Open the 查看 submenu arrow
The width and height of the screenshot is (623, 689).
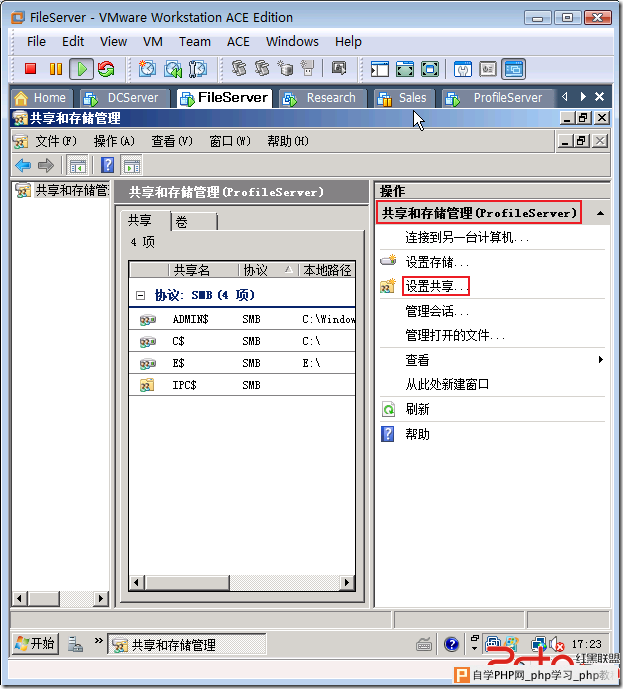[601, 360]
